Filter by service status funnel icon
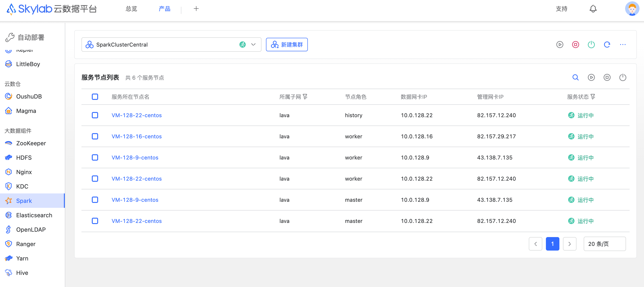This screenshot has height=287, width=644. click(x=593, y=97)
